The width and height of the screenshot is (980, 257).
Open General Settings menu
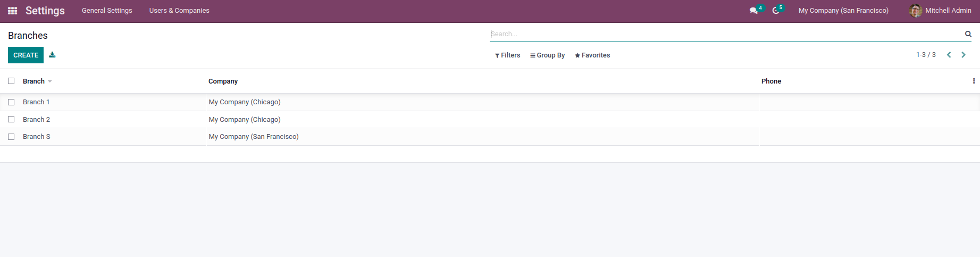pyautogui.click(x=107, y=11)
